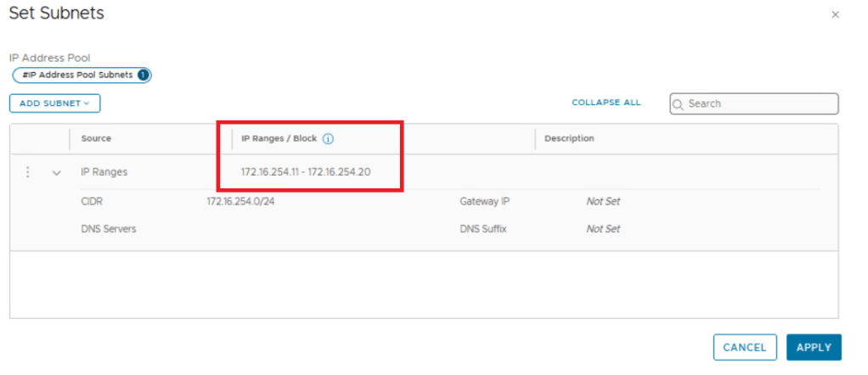Click the DNS Suffix Not Set value
868x375 pixels.
click(603, 229)
